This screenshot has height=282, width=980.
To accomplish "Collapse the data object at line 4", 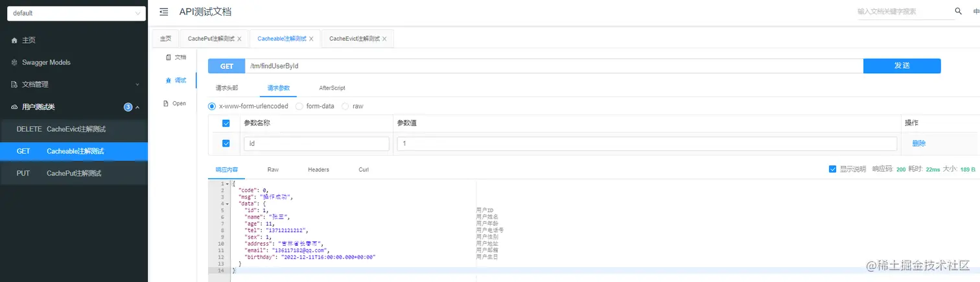I will tap(227, 204).
